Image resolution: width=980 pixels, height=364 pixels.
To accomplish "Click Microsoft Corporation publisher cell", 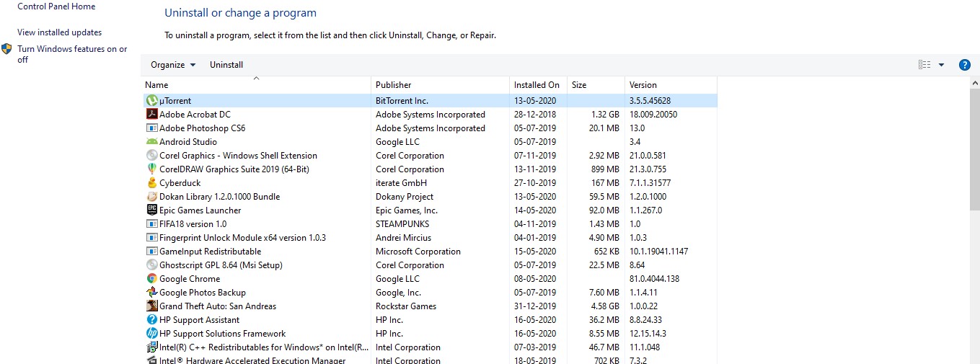I will coord(418,252).
